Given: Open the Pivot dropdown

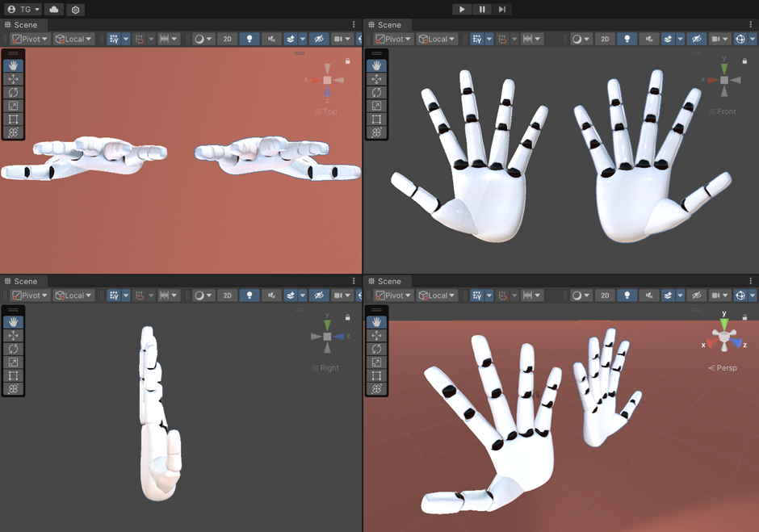Looking at the screenshot, I should tap(30, 38).
